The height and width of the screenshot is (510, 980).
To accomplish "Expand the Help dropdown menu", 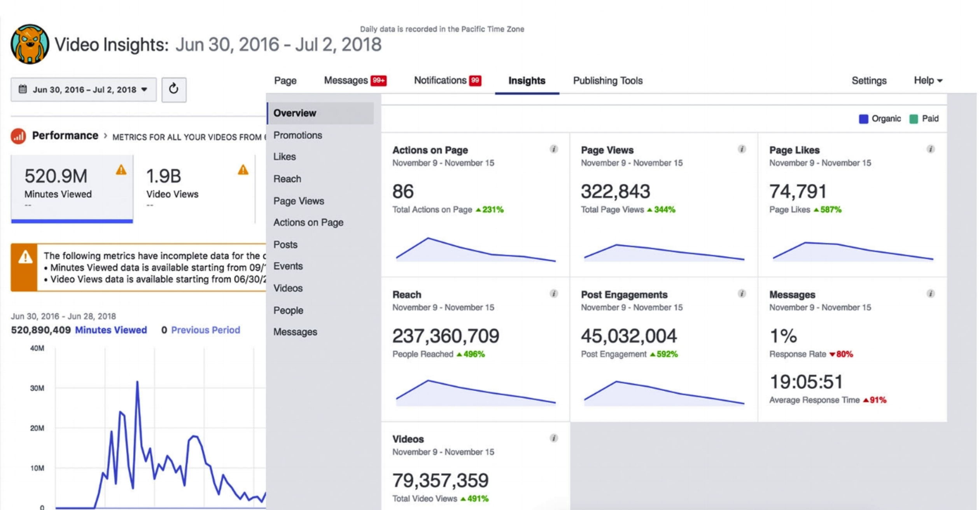I will [928, 80].
